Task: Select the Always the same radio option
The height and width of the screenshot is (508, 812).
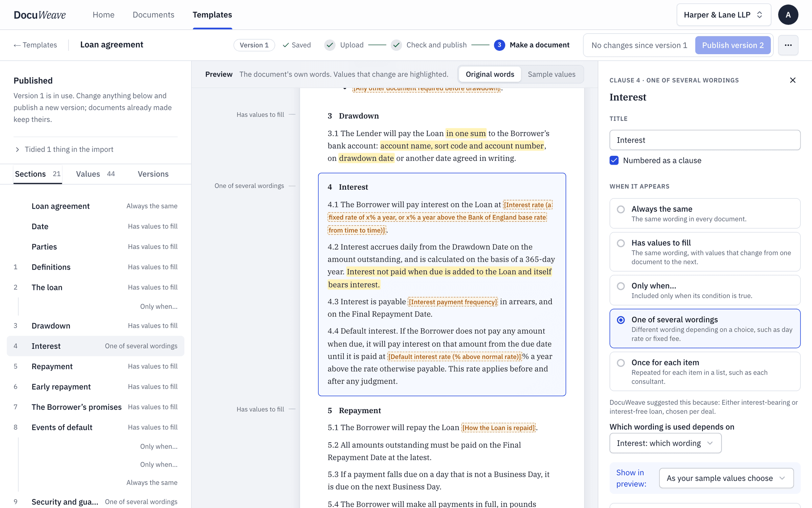Action: [705, 213]
